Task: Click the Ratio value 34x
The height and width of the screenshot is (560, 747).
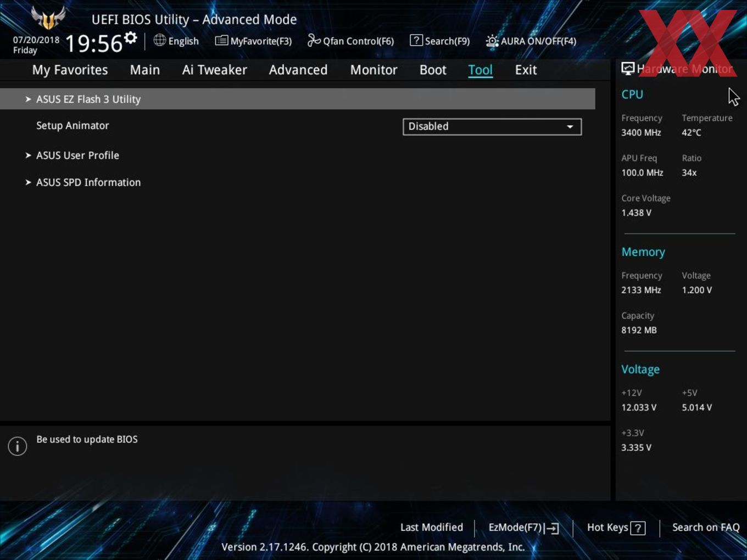Action: point(689,172)
